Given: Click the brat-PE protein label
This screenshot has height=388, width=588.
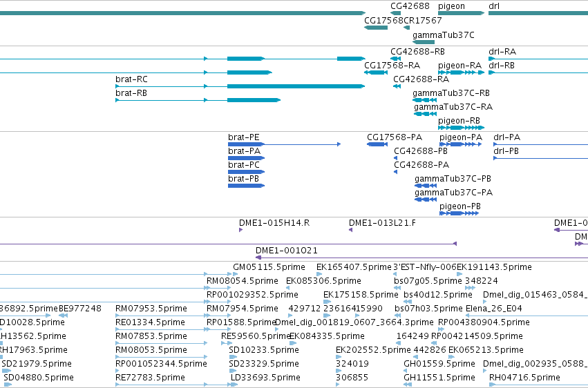Looking at the screenshot, I should (244, 137).
